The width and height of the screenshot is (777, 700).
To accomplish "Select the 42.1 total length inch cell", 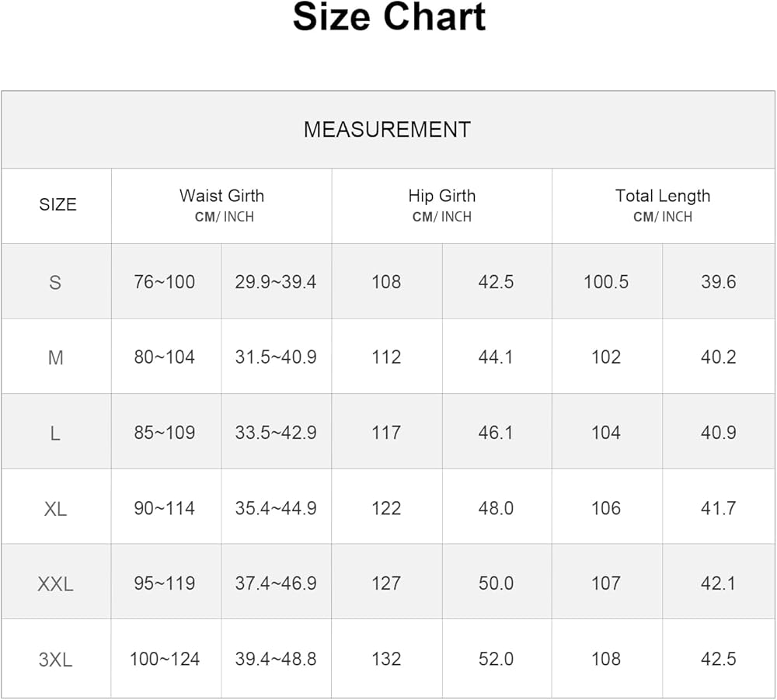I will [x=719, y=583].
